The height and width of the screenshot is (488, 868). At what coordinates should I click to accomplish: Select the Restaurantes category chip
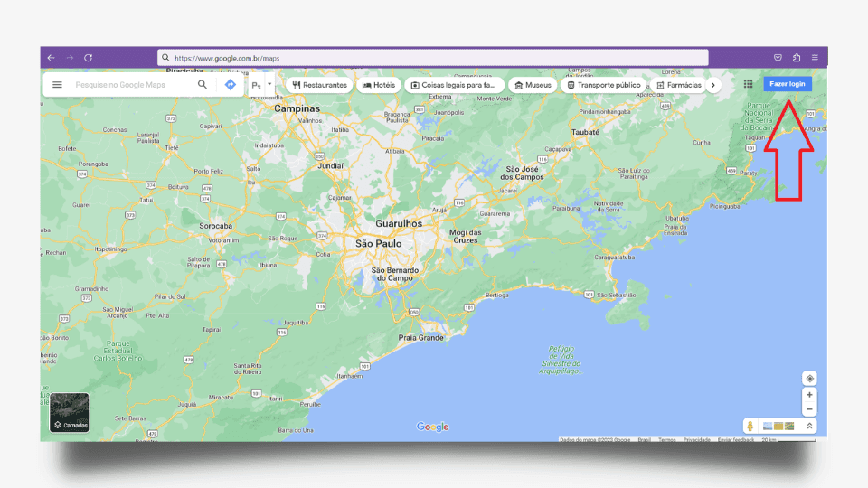320,85
